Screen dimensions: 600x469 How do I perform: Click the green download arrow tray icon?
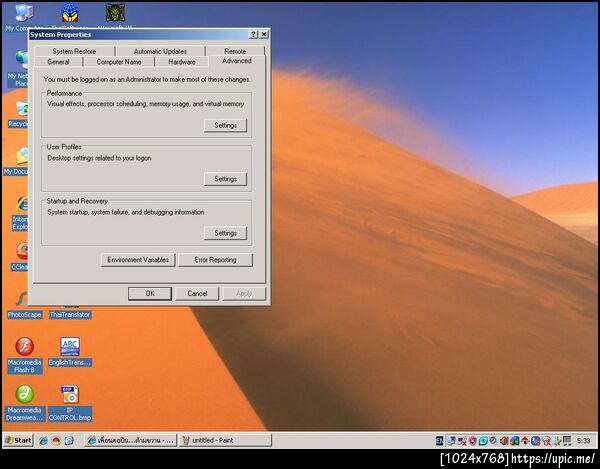pyautogui.click(x=557, y=441)
